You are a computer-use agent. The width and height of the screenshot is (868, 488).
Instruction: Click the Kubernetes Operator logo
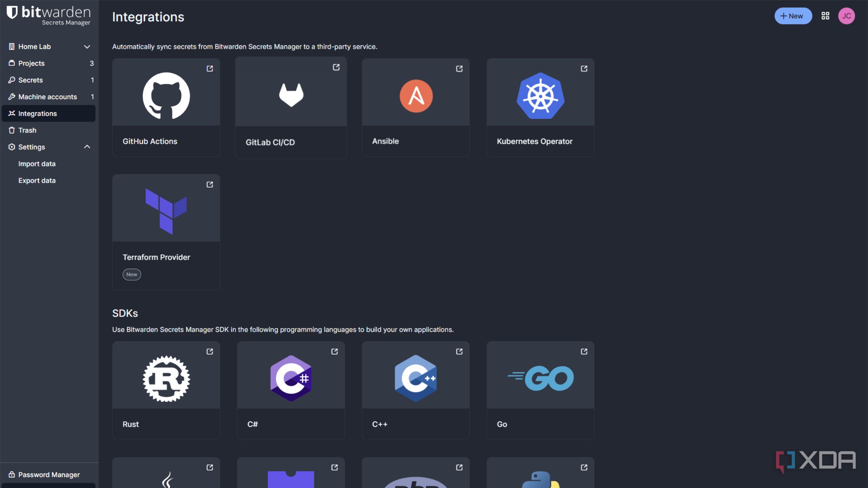point(540,96)
